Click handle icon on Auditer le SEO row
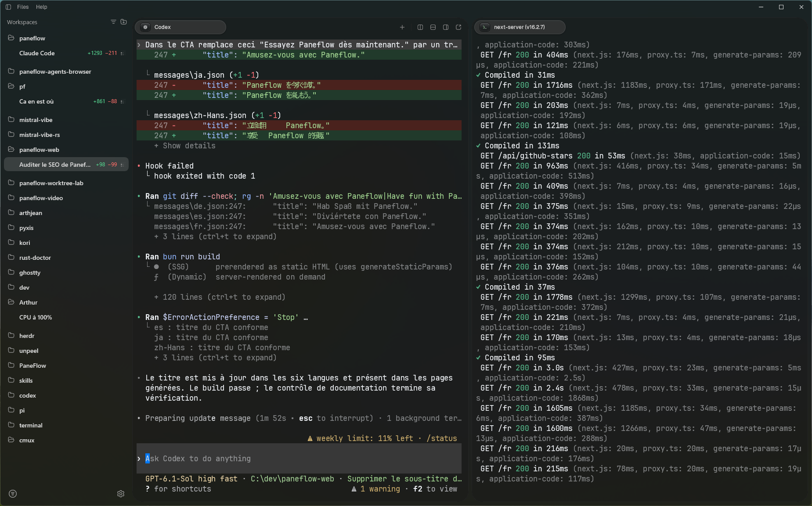Viewport: 812px width, 506px height. 122,165
